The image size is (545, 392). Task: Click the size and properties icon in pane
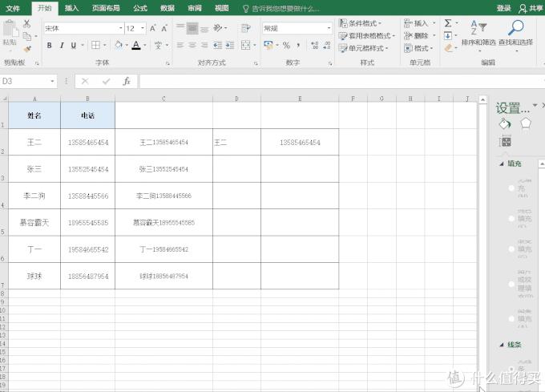pos(506,141)
